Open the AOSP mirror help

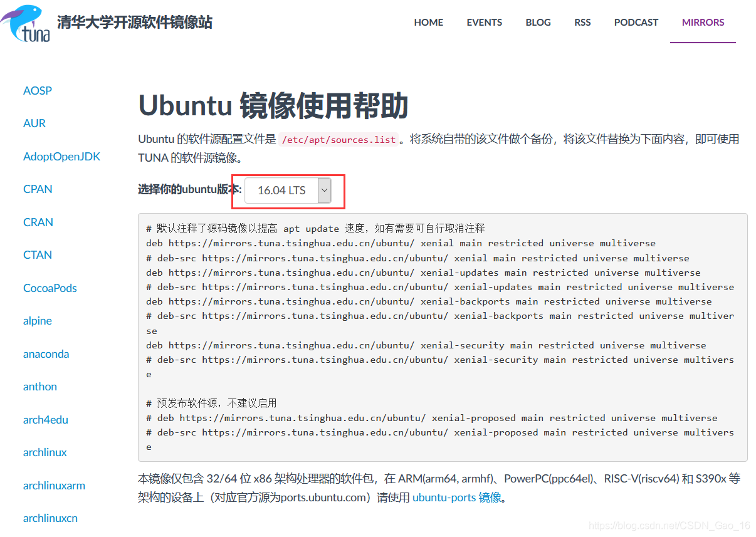[38, 91]
